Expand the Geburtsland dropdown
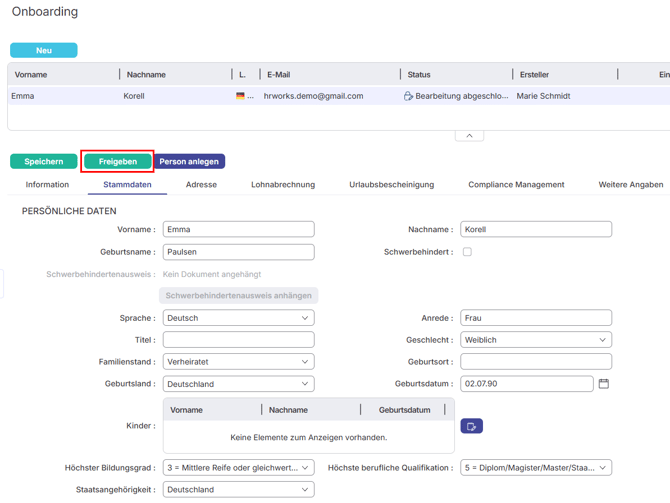The width and height of the screenshot is (670, 503). pyautogui.click(x=238, y=384)
